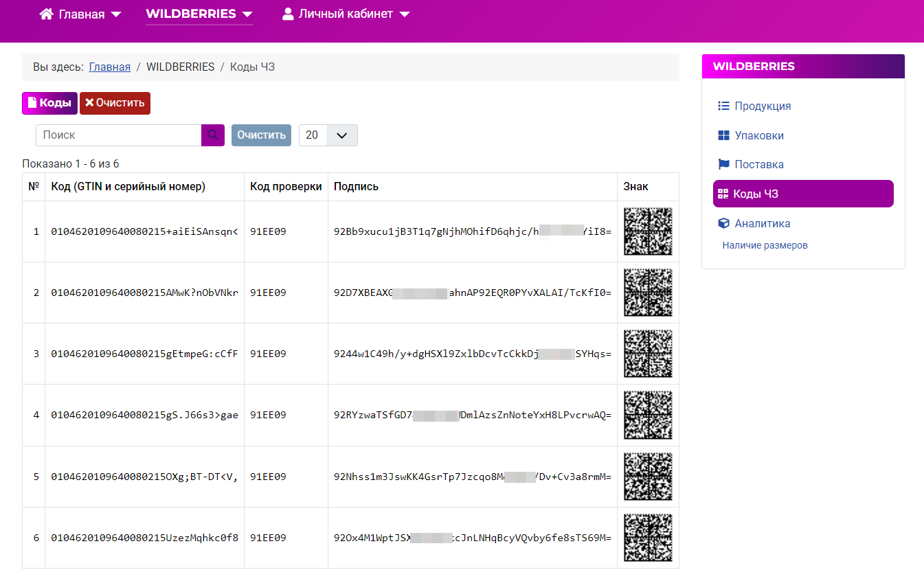Open the Личный кабинет user menu
924x570 pixels.
346,14
